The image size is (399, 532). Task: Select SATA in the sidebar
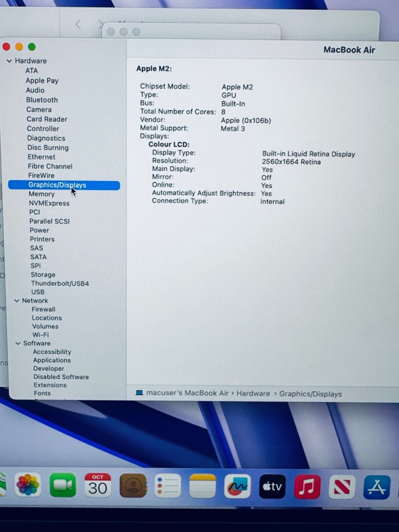tap(39, 257)
